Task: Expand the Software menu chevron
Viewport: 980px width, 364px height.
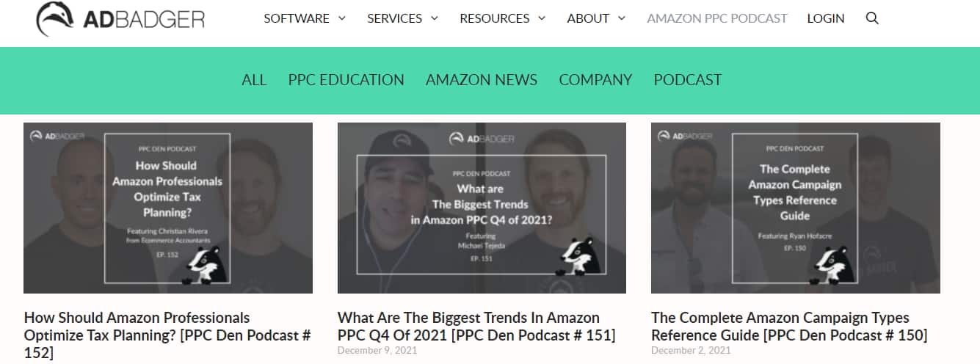Action: coord(341,18)
